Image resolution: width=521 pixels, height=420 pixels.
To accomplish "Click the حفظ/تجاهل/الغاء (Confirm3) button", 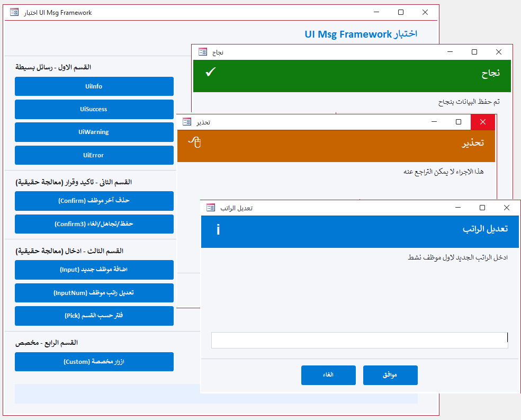I will 94,224.
